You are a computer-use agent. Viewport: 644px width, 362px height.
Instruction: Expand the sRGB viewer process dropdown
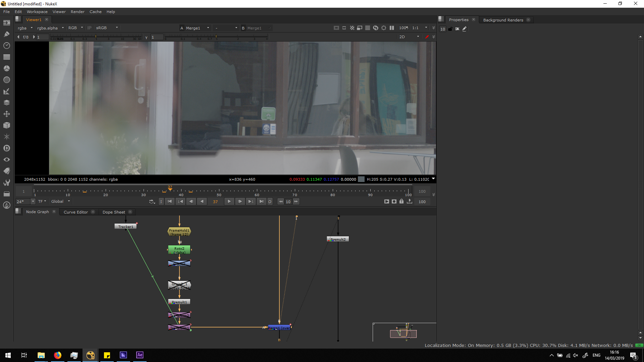tap(107, 28)
